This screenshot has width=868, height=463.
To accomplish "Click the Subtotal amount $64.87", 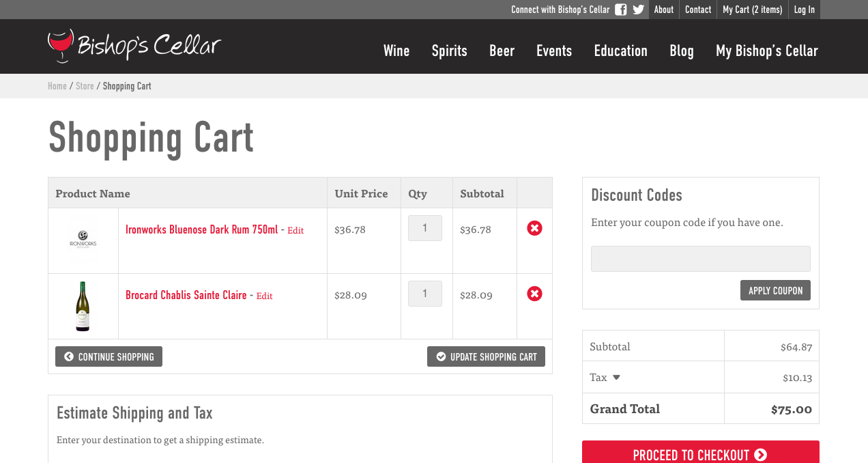I will click(x=796, y=347).
